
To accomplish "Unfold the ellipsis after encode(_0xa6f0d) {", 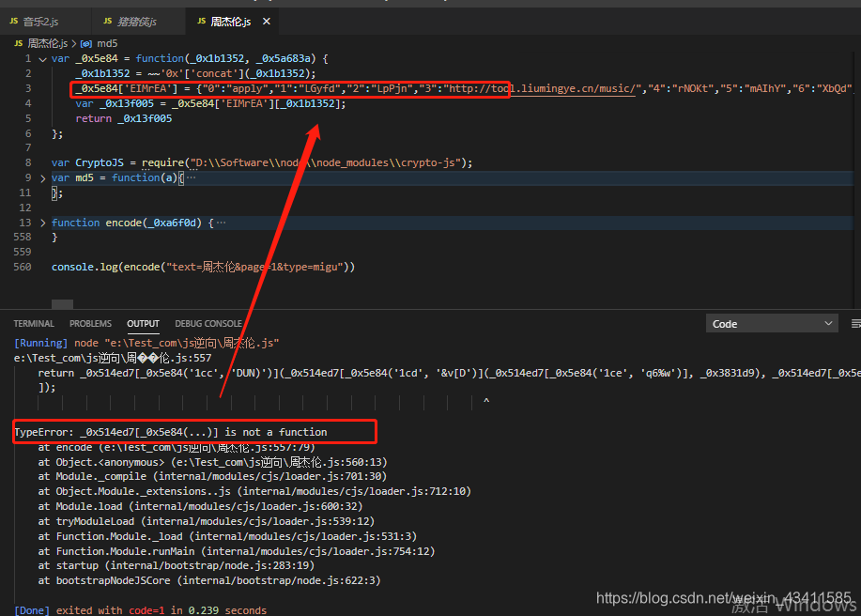I will [x=221, y=223].
